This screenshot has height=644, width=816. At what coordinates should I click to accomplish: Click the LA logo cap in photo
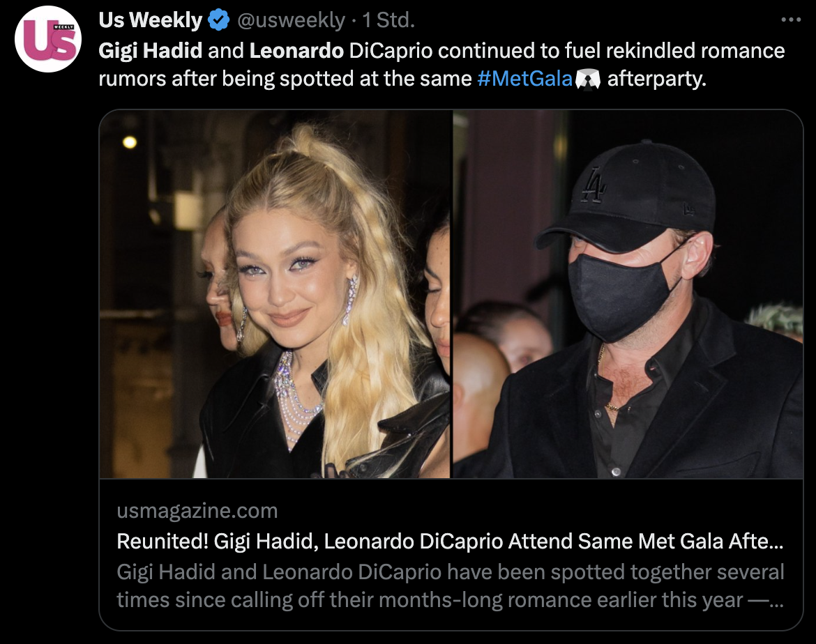click(x=627, y=195)
